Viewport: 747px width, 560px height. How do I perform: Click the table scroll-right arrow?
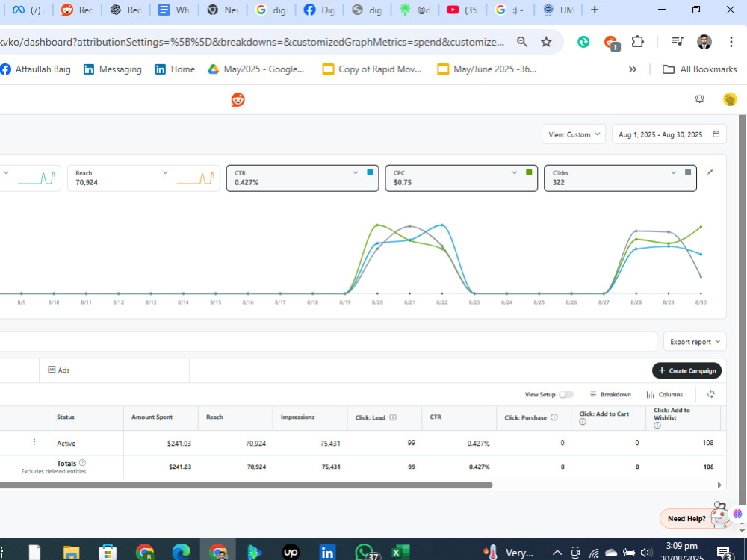click(x=719, y=485)
